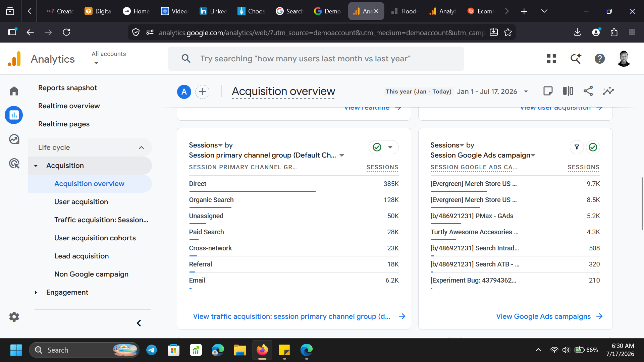Switch to the Linked browser tab

click(213, 11)
